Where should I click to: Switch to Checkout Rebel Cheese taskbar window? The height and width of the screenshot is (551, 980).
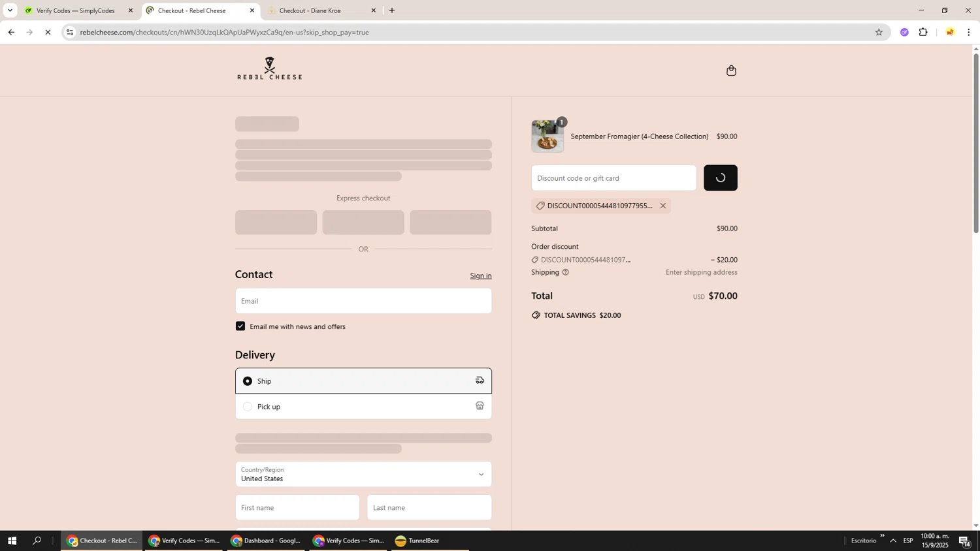[101, 541]
